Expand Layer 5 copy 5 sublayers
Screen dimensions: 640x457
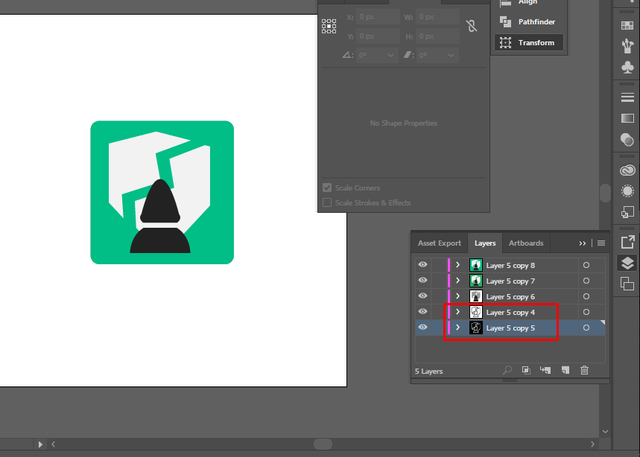pos(458,328)
